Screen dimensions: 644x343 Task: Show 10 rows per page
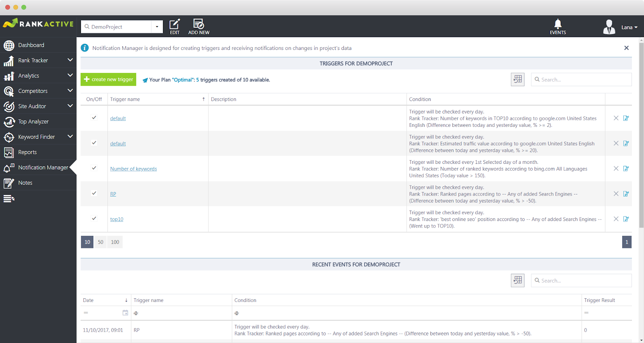coord(87,242)
